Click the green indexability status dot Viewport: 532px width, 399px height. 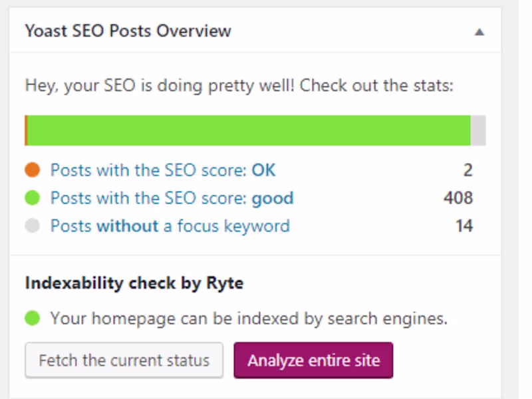tap(32, 319)
